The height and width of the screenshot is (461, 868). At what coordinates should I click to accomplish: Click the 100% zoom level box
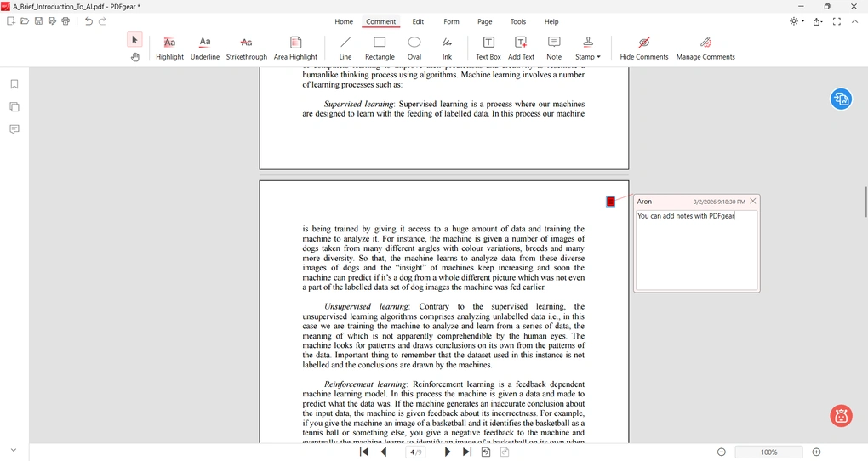(768, 452)
